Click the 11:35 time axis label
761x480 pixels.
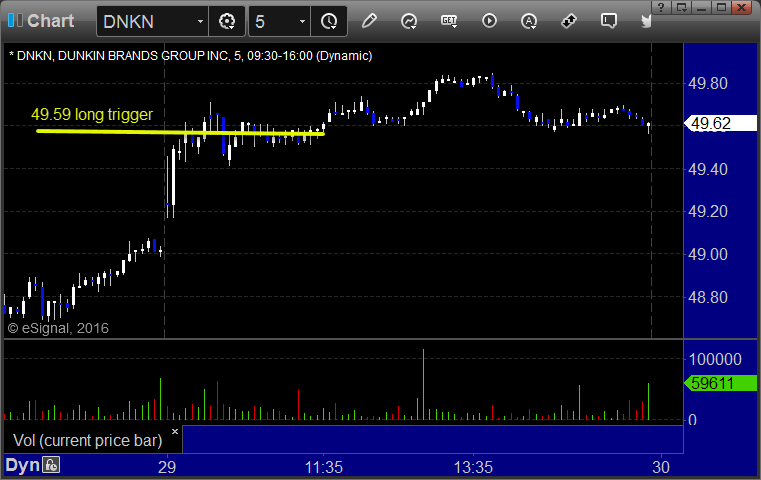click(x=324, y=467)
